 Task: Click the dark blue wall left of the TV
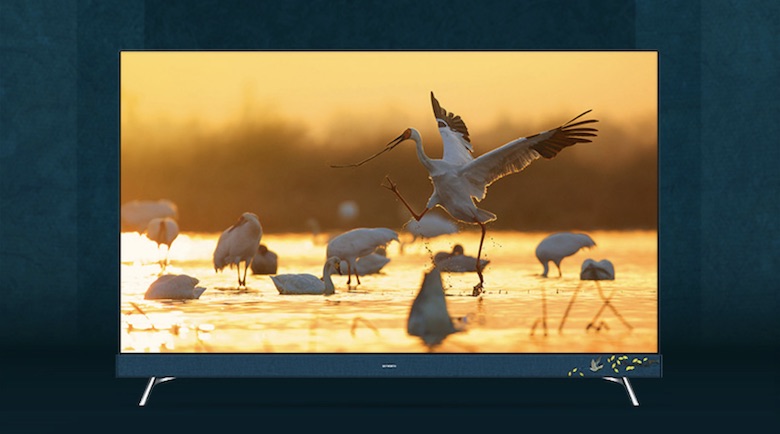pyautogui.click(x=58, y=200)
